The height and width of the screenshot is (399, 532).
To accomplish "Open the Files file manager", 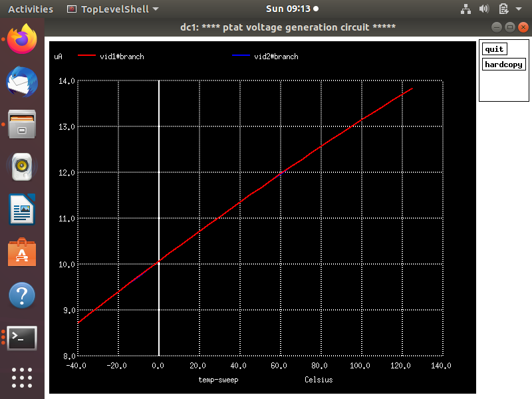I will coord(22,124).
